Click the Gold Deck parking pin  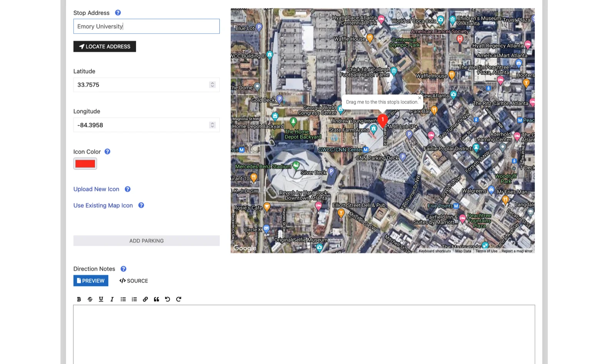click(x=280, y=99)
